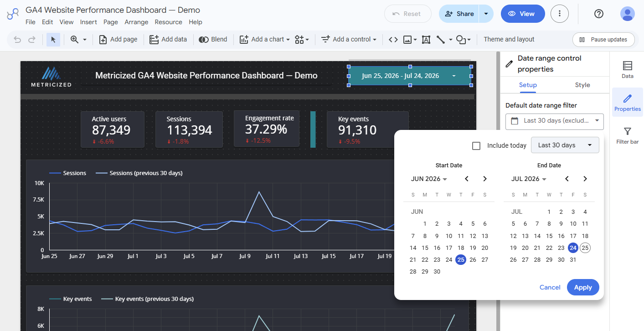Viewport: 644px width, 331px height.
Task: Apply the selected date range
Action: (x=583, y=287)
